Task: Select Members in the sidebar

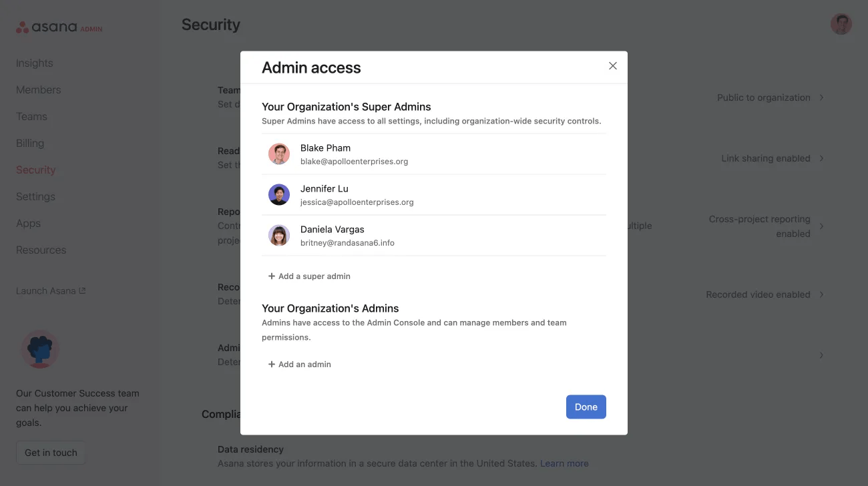Action: (x=38, y=89)
